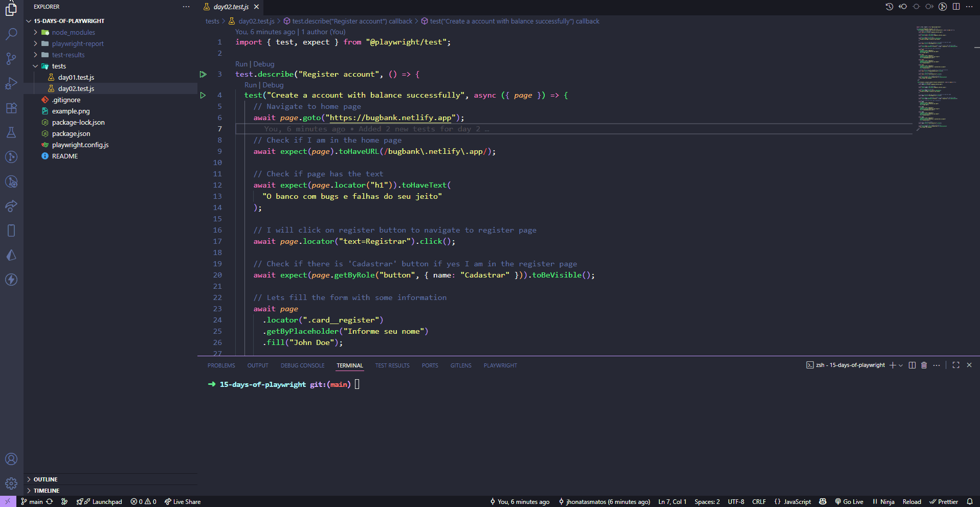Delete the terminal with the trash icon
This screenshot has height=507, width=980.
(x=924, y=365)
